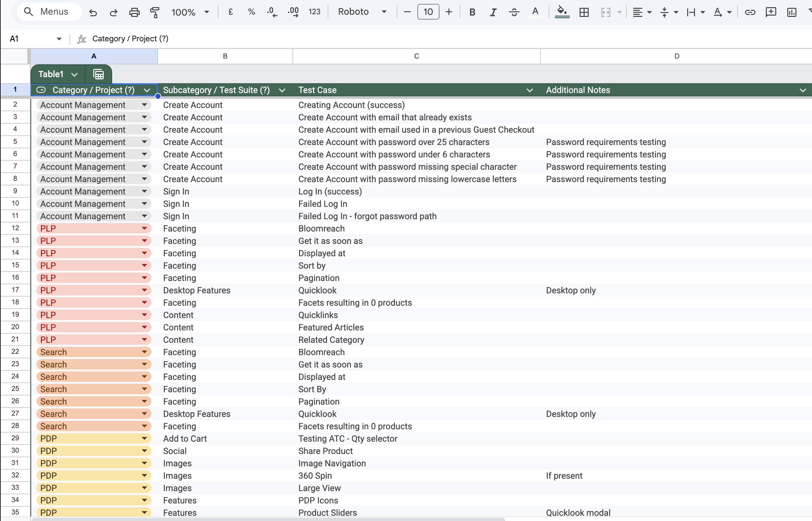Expand Test Case column filter arrow
The width and height of the screenshot is (812, 521).
530,90
